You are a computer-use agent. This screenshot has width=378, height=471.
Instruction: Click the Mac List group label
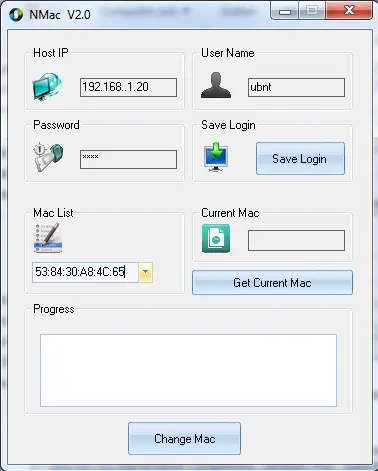(53, 213)
